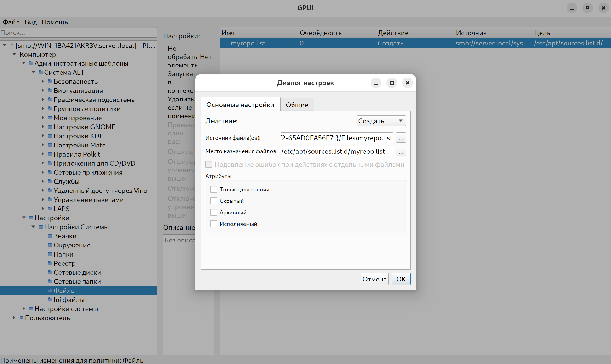The image size is (611, 364).
Task: Enable the Только для чтения checkbox
Action: (214, 189)
